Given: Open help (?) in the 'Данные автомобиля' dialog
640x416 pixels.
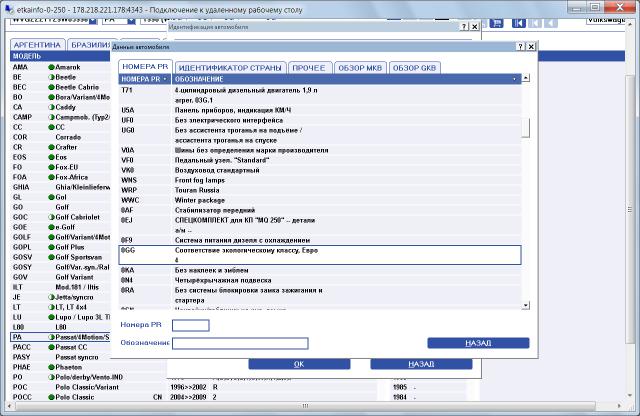Looking at the screenshot, I should click(x=520, y=47).
